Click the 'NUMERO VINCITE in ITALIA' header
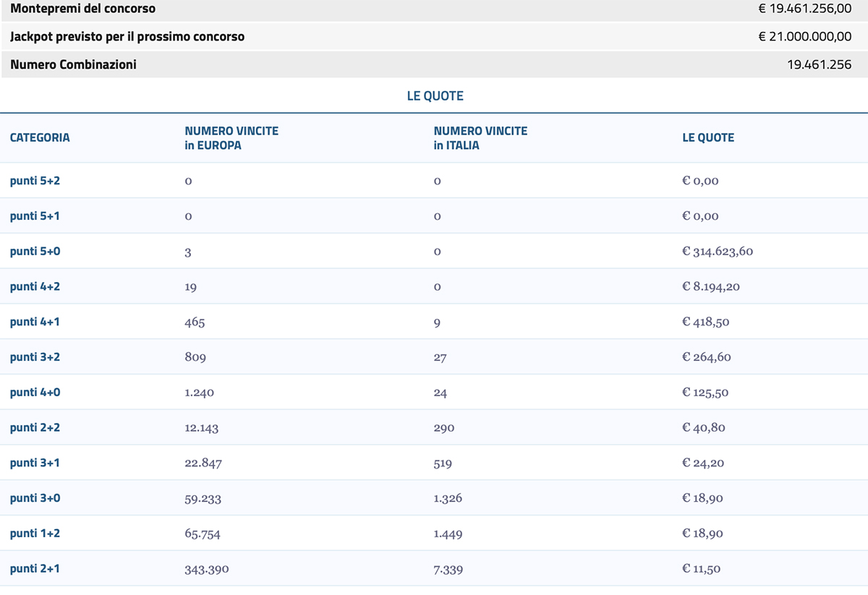The height and width of the screenshot is (595, 868). click(480, 138)
